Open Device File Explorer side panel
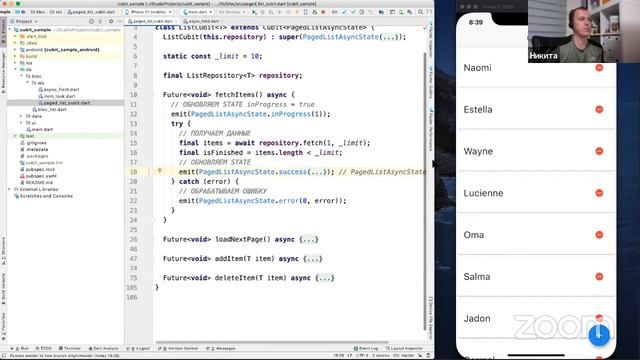The image size is (640, 360). [x=431, y=318]
